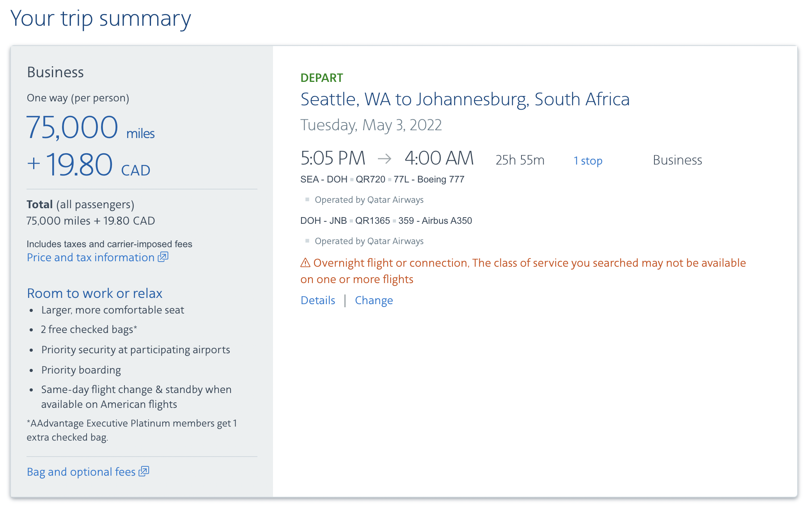The width and height of the screenshot is (812, 510).
Task: Open the Bag and optional fees link
Action: click(x=81, y=472)
